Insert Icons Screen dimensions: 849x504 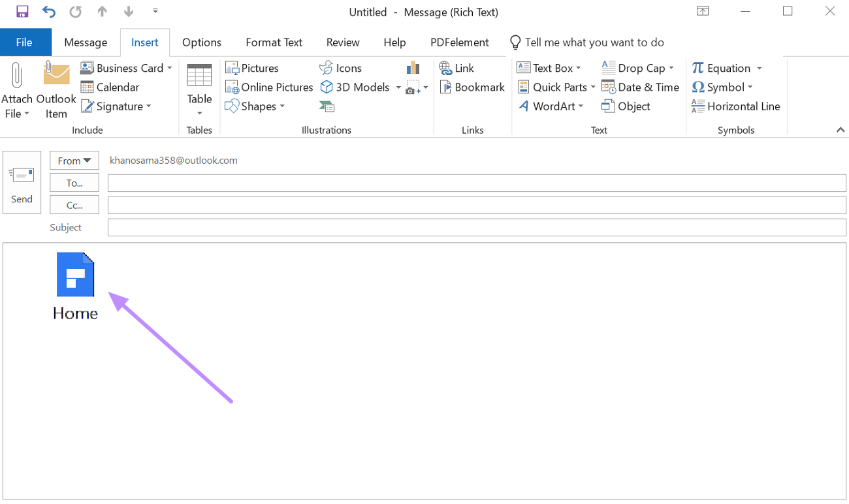point(340,68)
